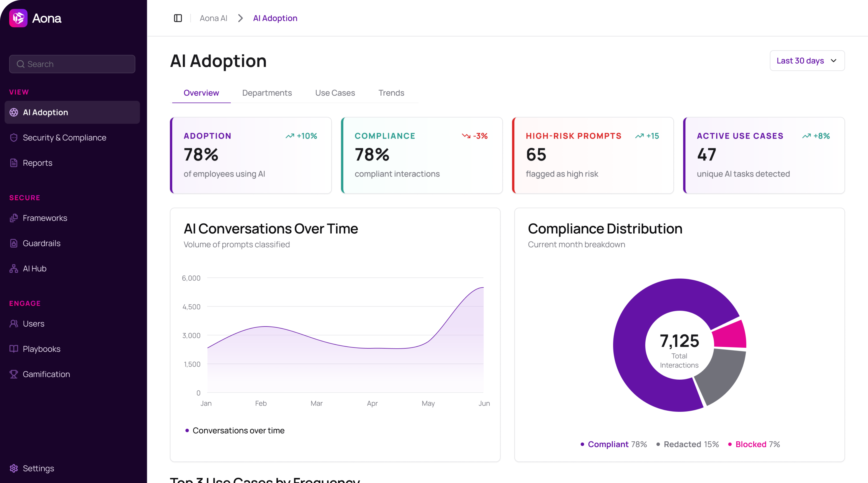
Task: Open the Reports section
Action: pos(37,163)
